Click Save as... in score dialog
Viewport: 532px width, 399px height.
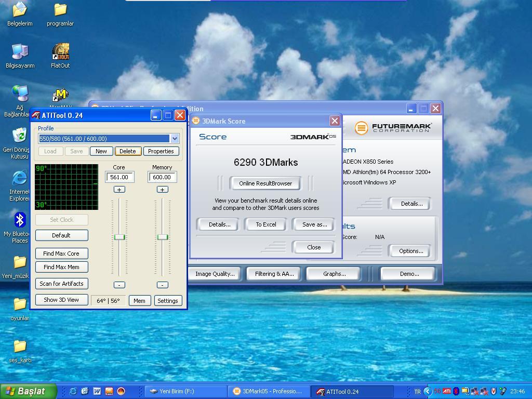point(314,224)
